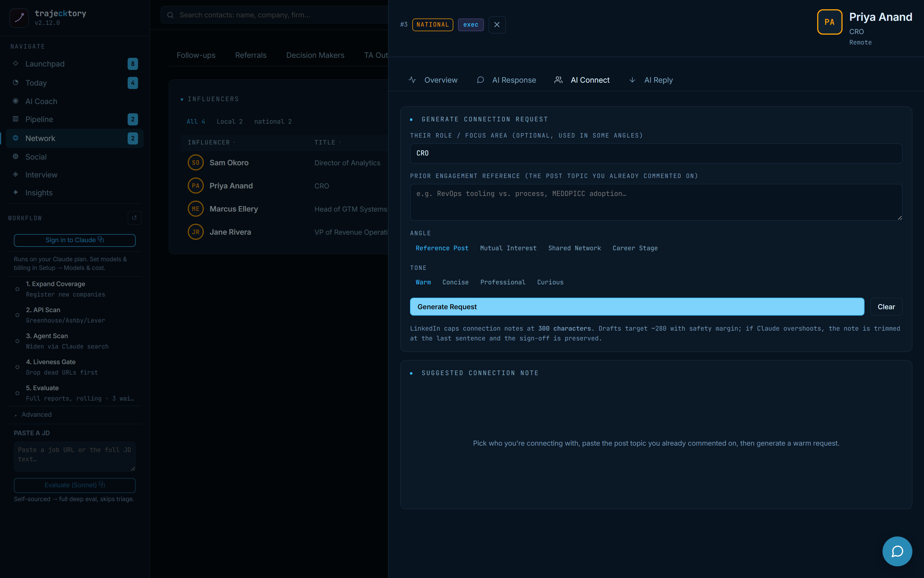924x578 pixels.
Task: Click the AI Coach sidebar icon
Action: (16, 101)
